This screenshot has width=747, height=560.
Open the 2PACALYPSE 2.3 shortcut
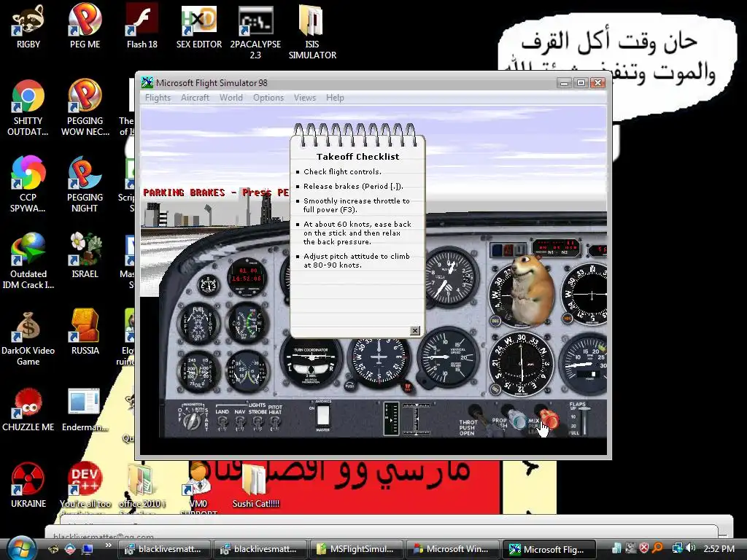click(255, 31)
